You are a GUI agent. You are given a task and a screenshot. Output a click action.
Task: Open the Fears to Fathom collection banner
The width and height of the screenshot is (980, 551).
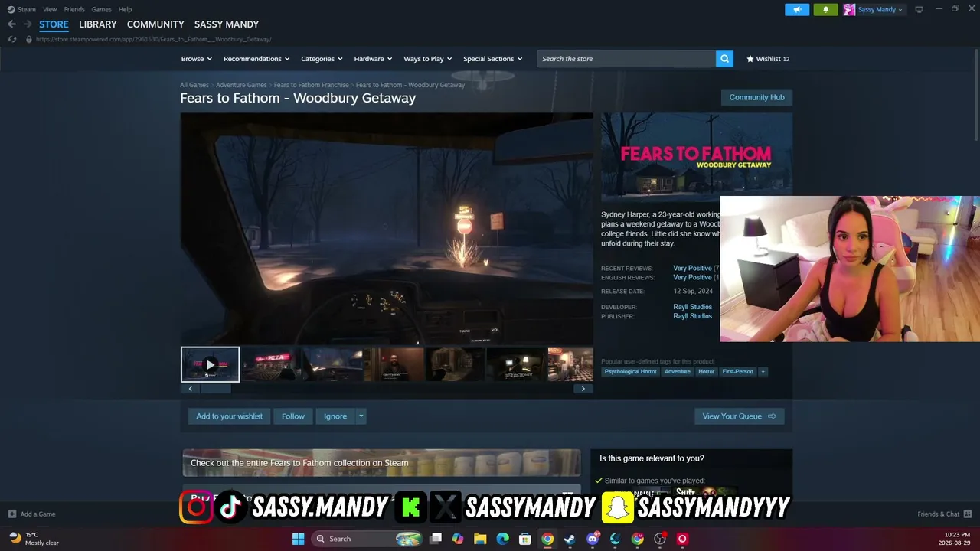[x=381, y=463]
